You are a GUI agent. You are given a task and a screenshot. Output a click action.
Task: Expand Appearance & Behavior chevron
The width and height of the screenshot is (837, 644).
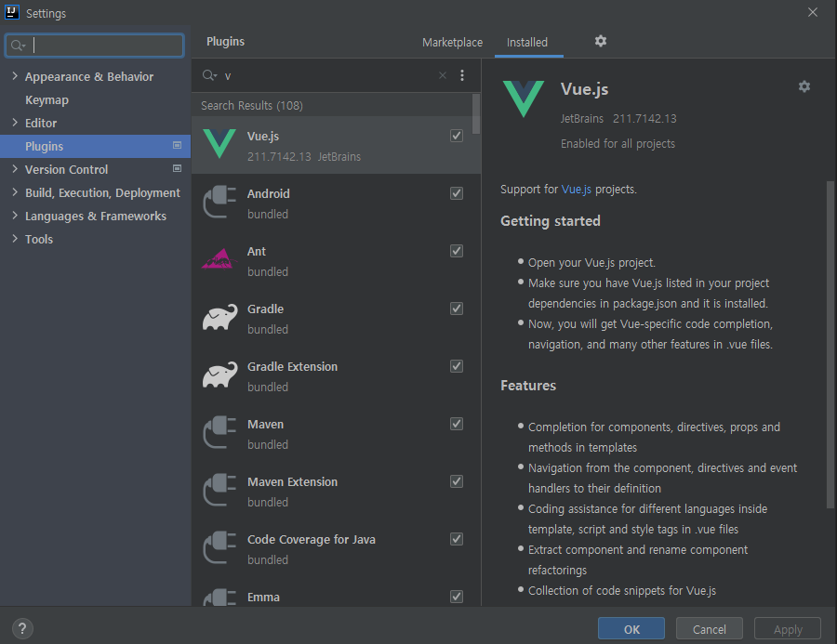(x=14, y=76)
